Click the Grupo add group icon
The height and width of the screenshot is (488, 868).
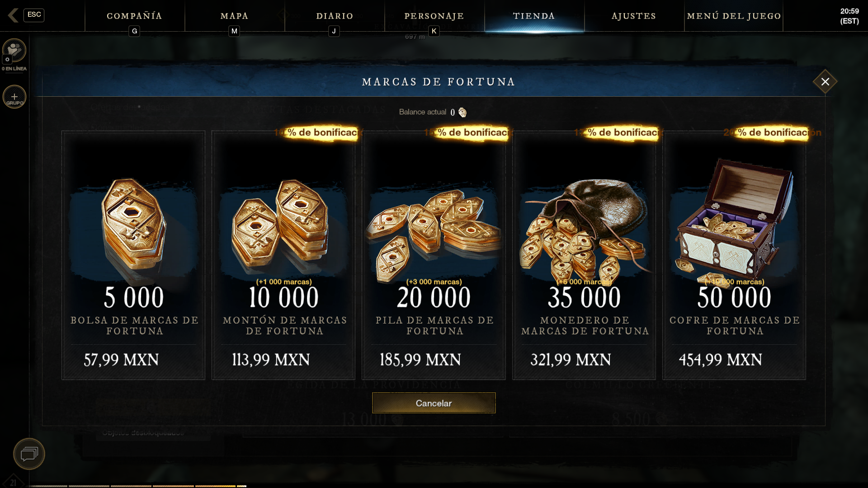click(x=14, y=97)
